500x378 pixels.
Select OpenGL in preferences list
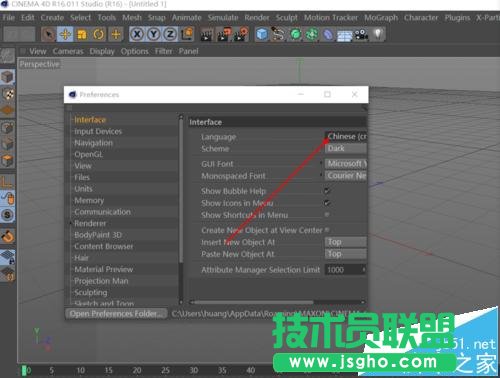tap(89, 154)
